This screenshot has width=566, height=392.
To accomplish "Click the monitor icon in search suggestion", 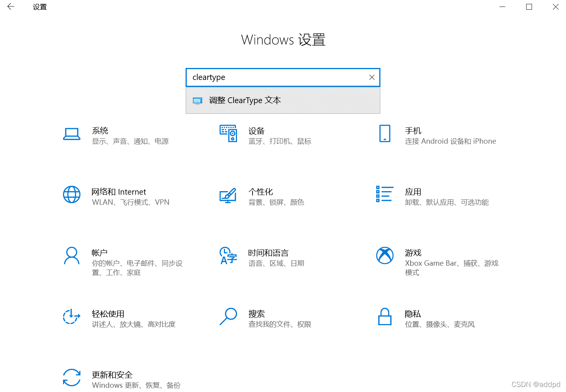I will (x=198, y=101).
